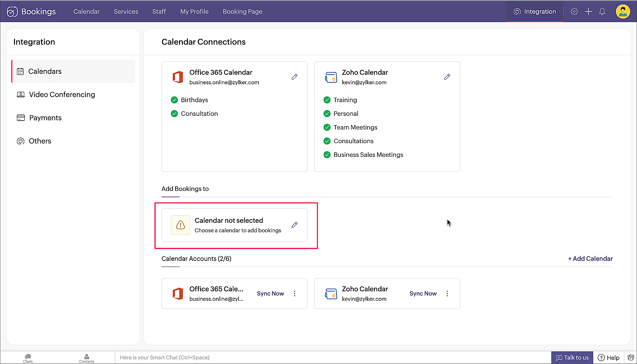Click the business.online@zylker.com email text
Screen dimensions: 637x364
[x=224, y=82]
